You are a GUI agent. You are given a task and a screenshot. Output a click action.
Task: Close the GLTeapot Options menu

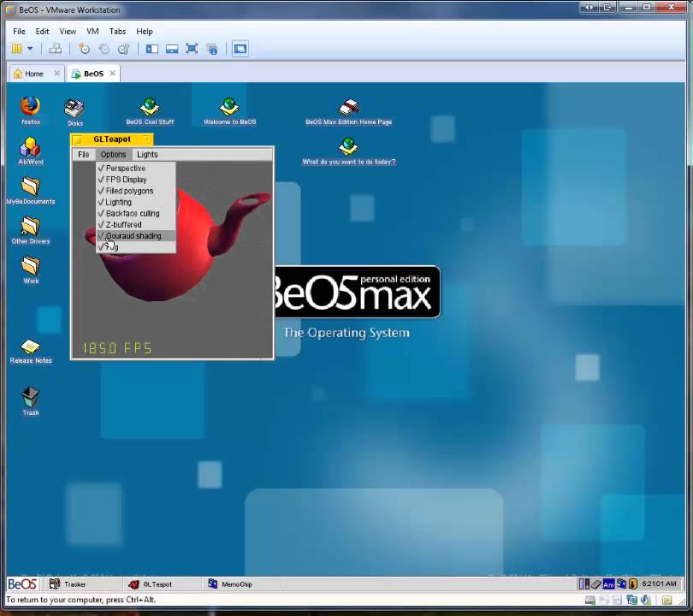click(113, 154)
